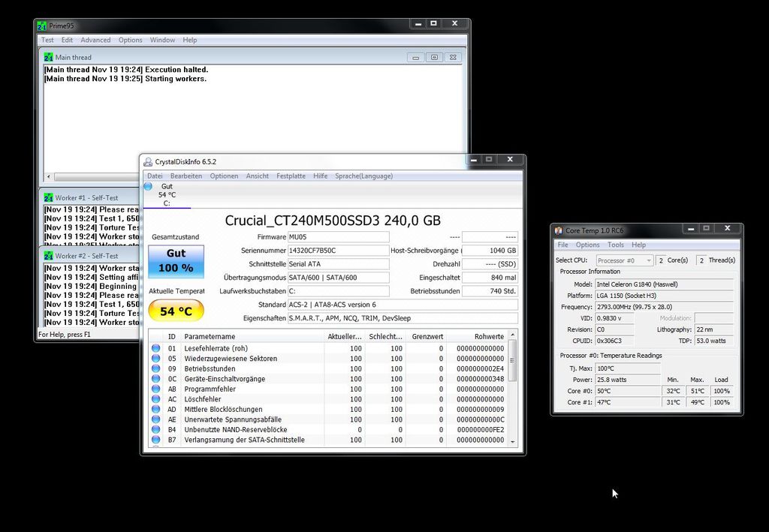This screenshot has width=769, height=532.
Task: Click the Parametername column header
Action: coord(252,337)
